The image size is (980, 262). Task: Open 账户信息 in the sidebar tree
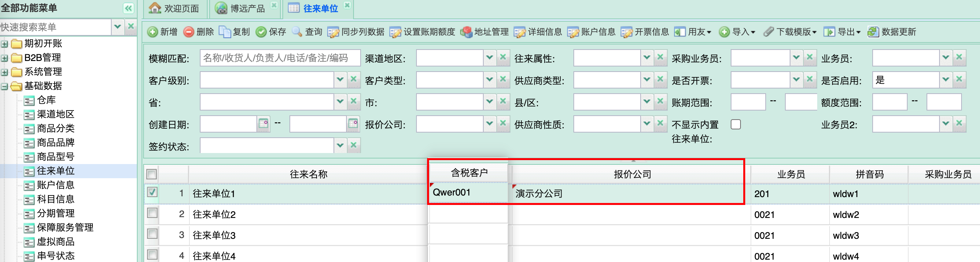[55, 185]
